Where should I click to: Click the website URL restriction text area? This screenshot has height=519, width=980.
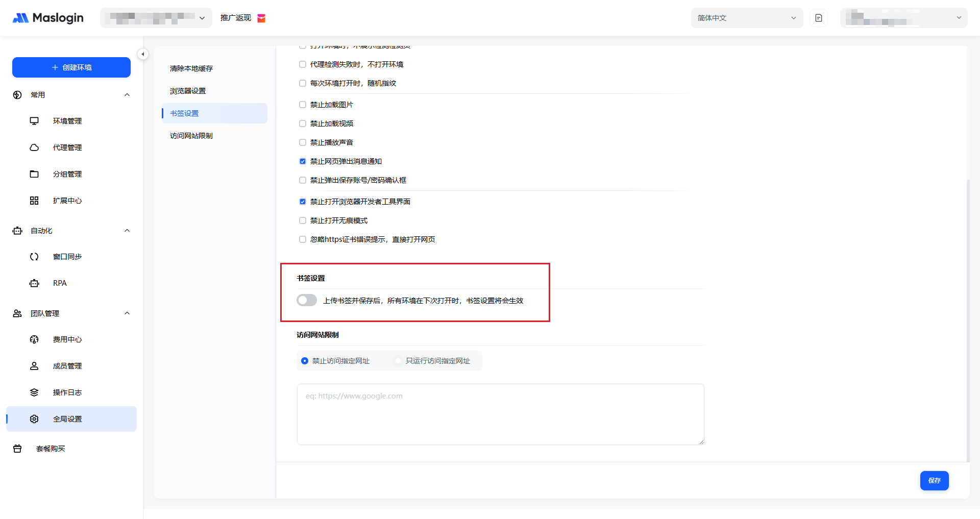click(x=500, y=414)
